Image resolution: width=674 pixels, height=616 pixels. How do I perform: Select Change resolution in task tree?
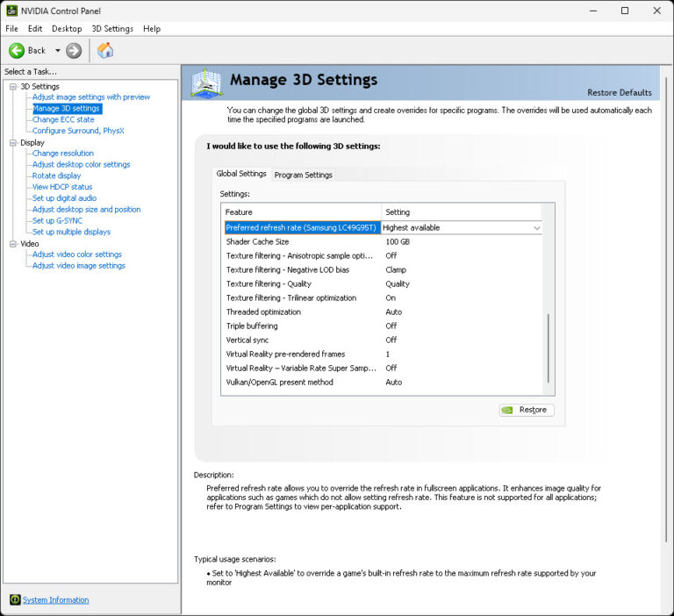(63, 154)
